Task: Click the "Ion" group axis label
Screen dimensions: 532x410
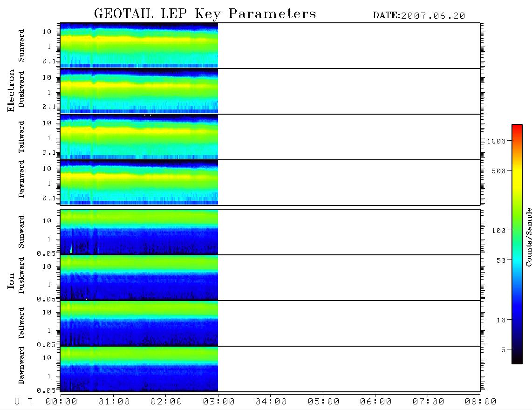Action: (x=11, y=281)
